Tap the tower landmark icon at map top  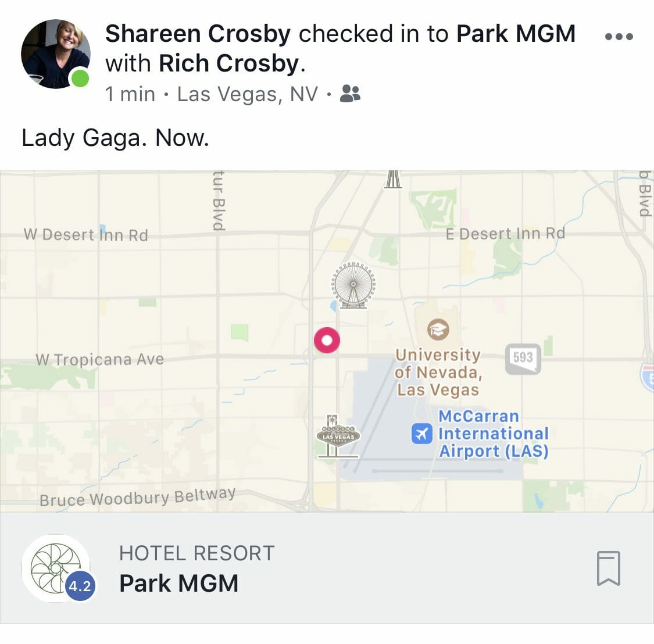pos(393,180)
